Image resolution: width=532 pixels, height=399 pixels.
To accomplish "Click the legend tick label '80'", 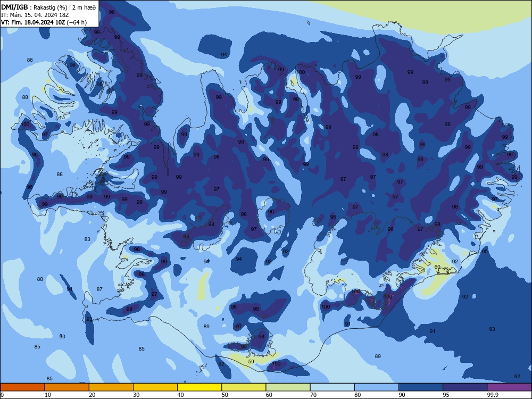I will 358,395.
